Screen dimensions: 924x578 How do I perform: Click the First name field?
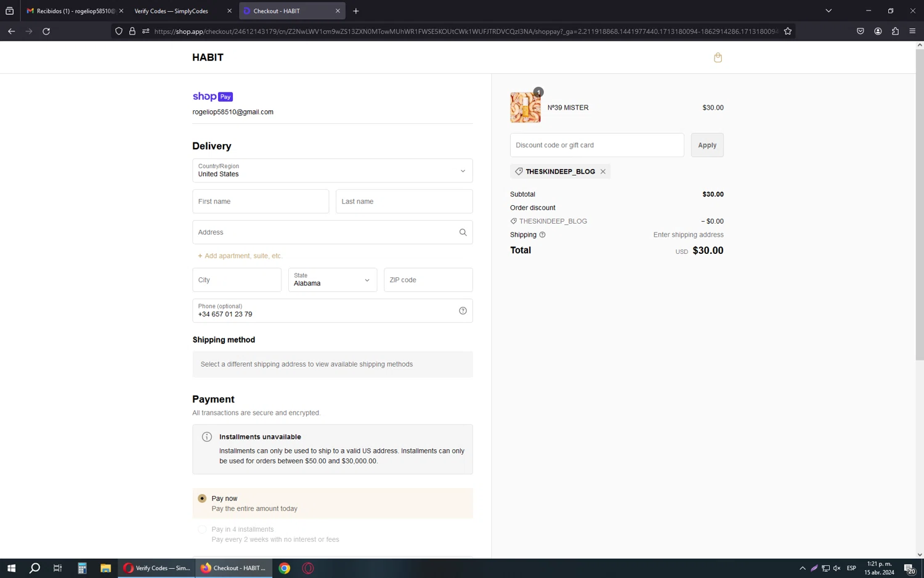click(261, 201)
